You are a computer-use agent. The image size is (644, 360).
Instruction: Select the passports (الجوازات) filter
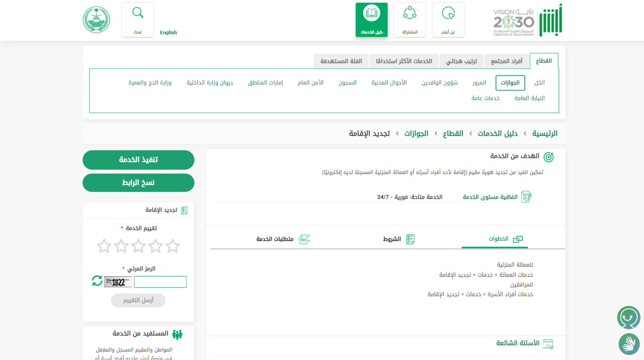click(510, 82)
